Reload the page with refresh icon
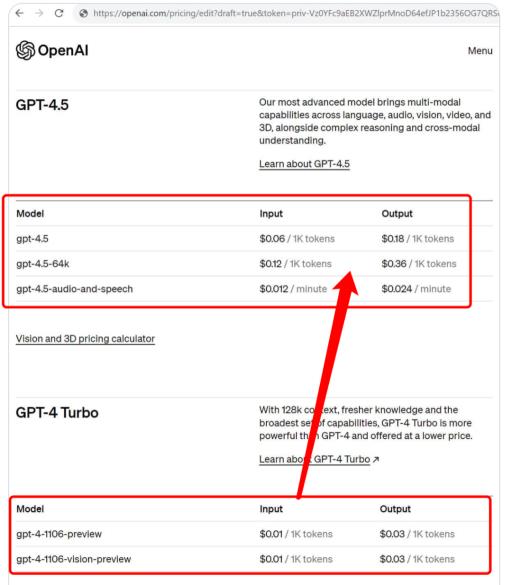Viewport: 512px width, 585px height. pyautogui.click(x=59, y=13)
